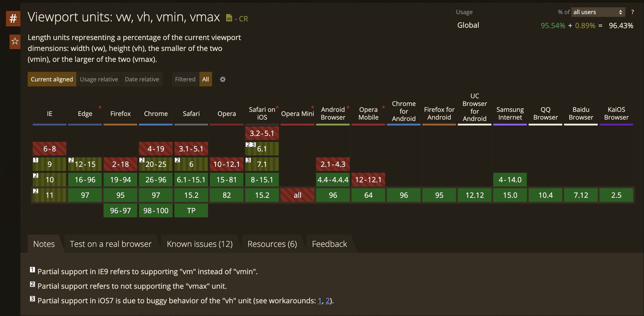Click note 1 marker on IE 9

tap(36, 160)
